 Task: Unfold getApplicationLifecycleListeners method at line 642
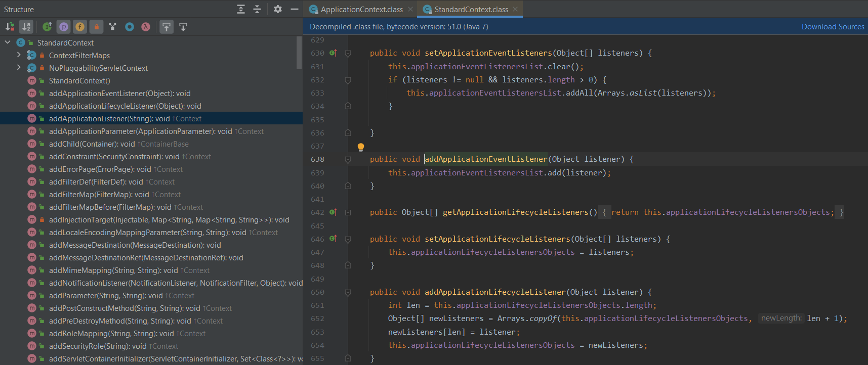pyautogui.click(x=348, y=212)
